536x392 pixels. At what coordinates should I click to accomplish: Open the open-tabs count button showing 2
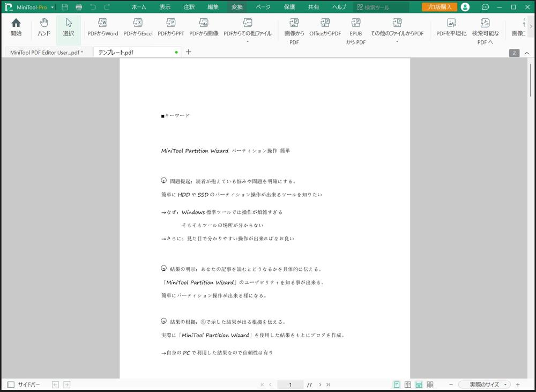point(514,53)
